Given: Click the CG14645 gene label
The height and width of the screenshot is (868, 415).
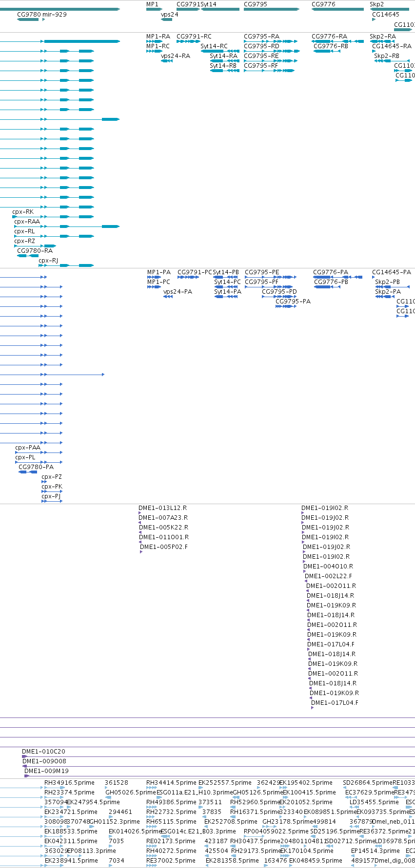Looking at the screenshot, I should [x=386, y=15].
